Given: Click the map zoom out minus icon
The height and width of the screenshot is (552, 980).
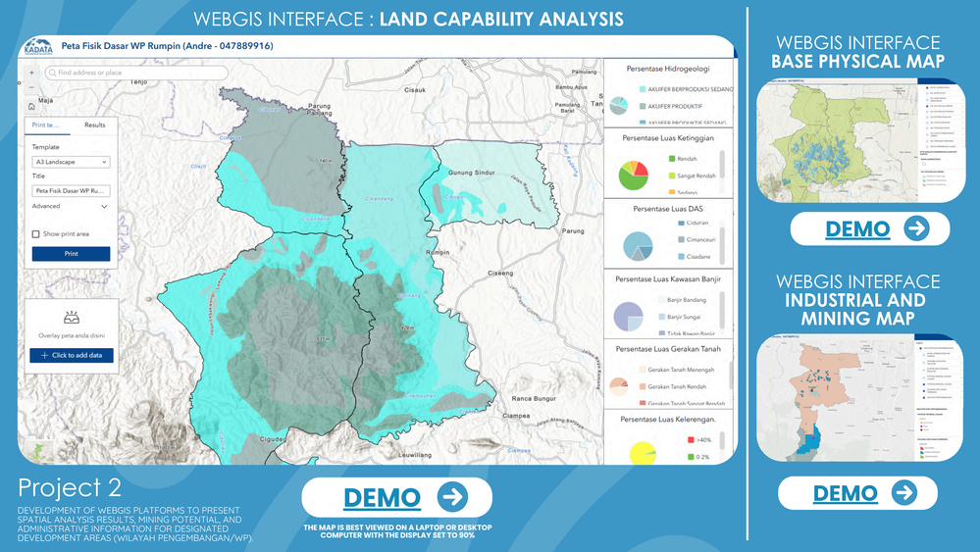Looking at the screenshot, I should point(31,88).
